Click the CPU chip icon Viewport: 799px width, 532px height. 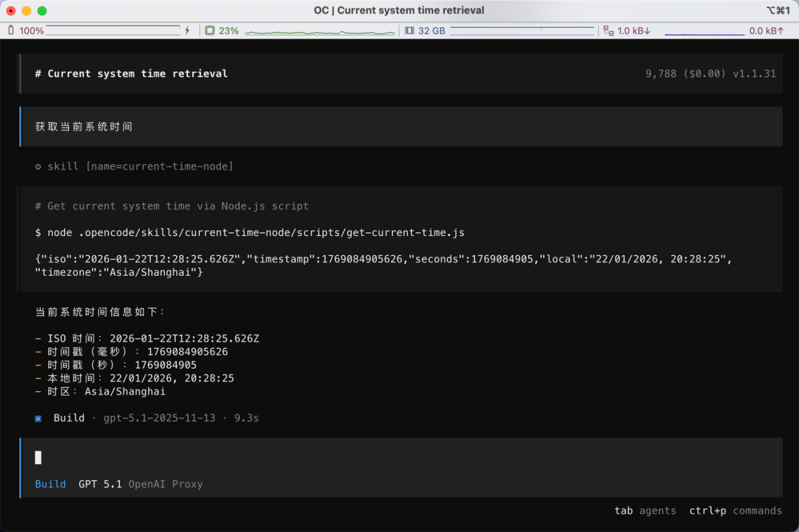tap(209, 30)
